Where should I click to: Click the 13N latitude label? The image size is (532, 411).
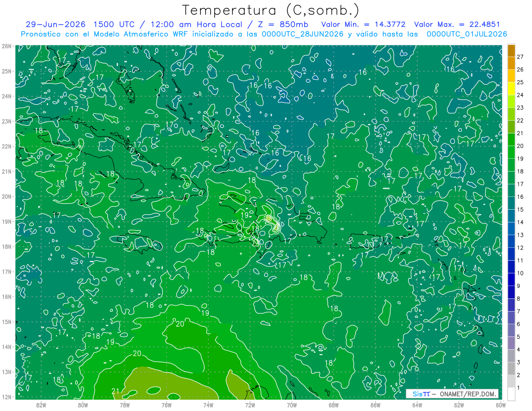[7, 372]
